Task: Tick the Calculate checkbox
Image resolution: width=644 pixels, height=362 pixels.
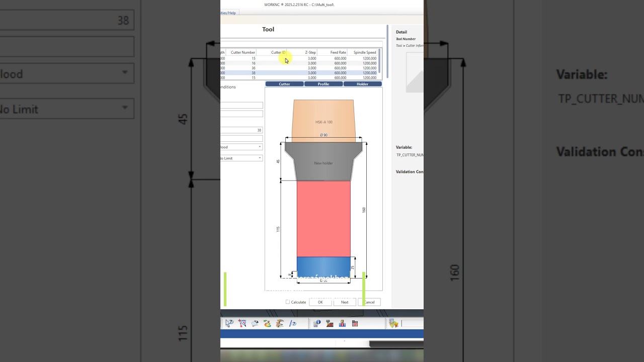Action: coord(288,302)
